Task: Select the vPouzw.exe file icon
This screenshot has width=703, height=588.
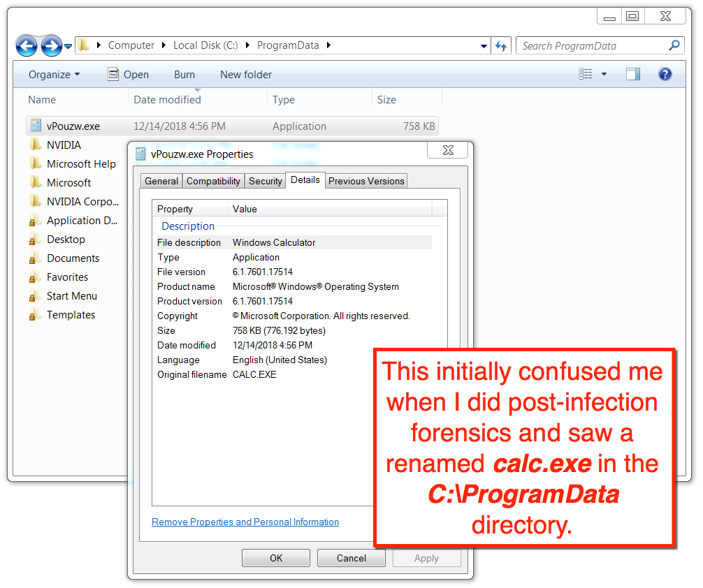Action: pos(36,126)
